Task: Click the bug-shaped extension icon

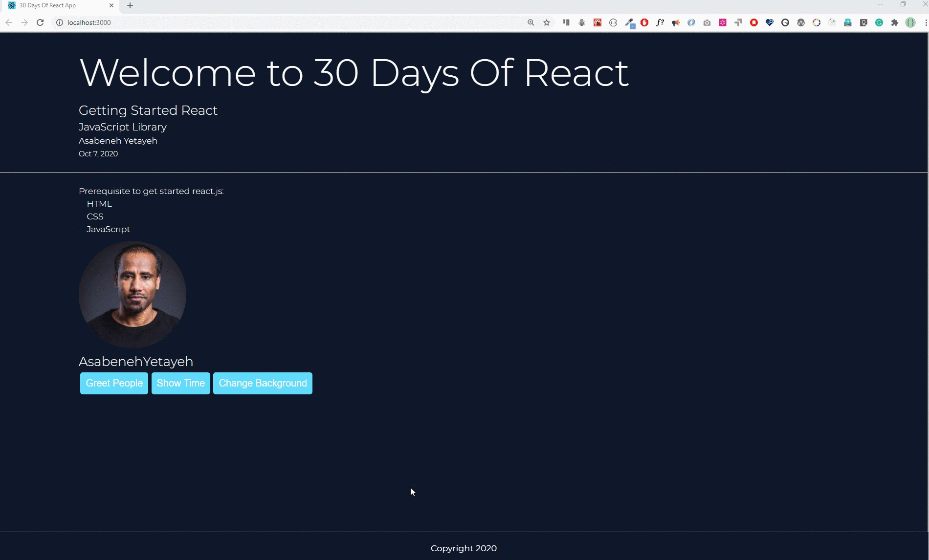Action: pos(582,22)
